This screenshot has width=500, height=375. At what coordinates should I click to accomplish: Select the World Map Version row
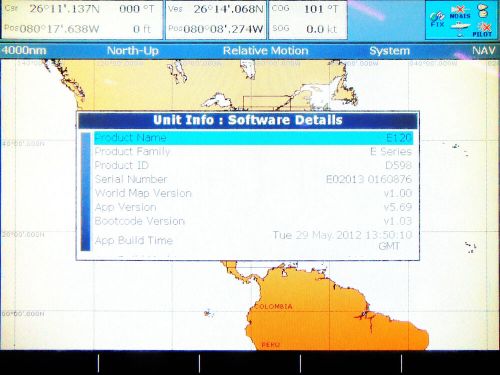253,193
